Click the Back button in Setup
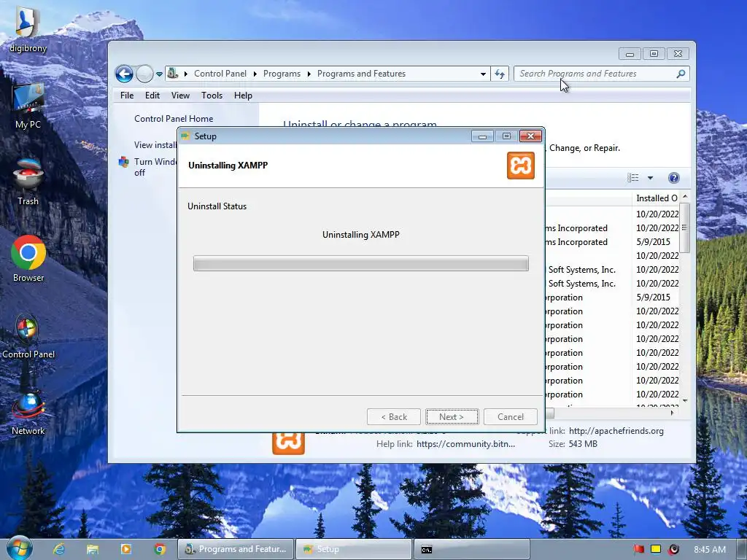The height and width of the screenshot is (560, 747). click(x=393, y=416)
